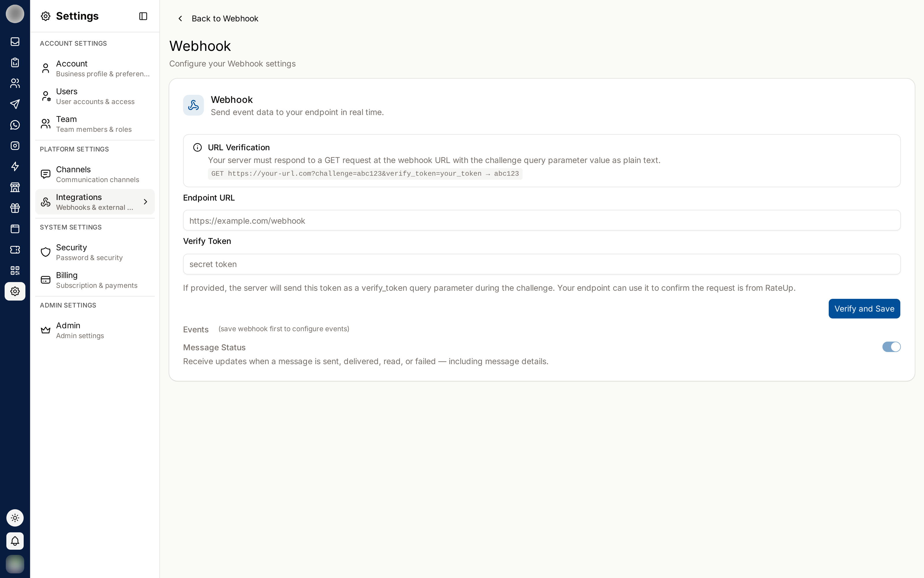This screenshot has width=924, height=578.
Task: Open the gift box icon in rail
Action: click(15, 208)
